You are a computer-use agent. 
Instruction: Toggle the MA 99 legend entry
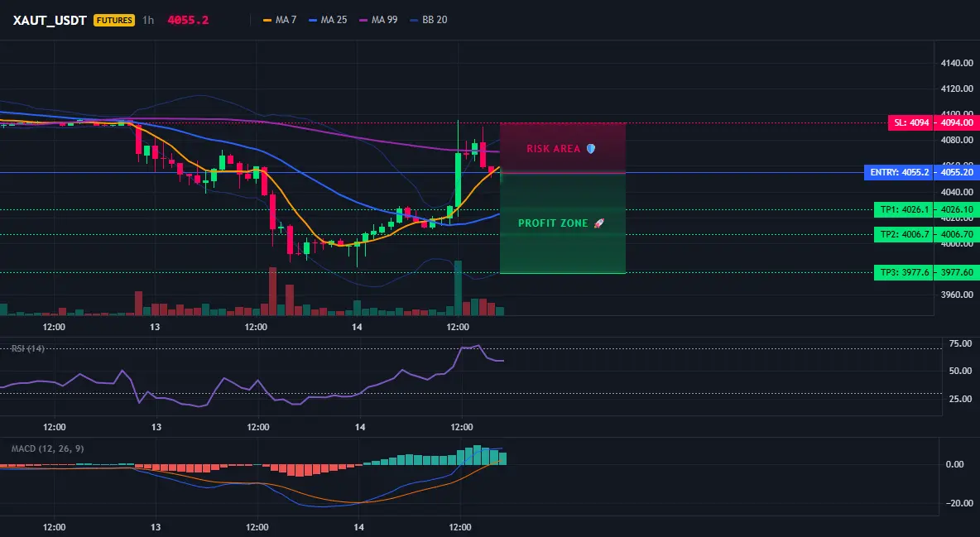point(379,20)
